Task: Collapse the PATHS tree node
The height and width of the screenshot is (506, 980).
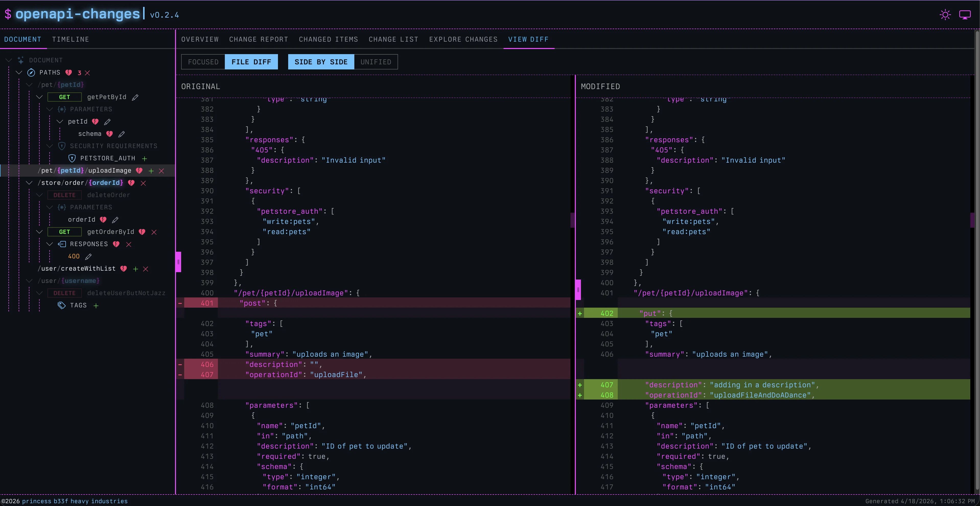Action: [x=19, y=73]
